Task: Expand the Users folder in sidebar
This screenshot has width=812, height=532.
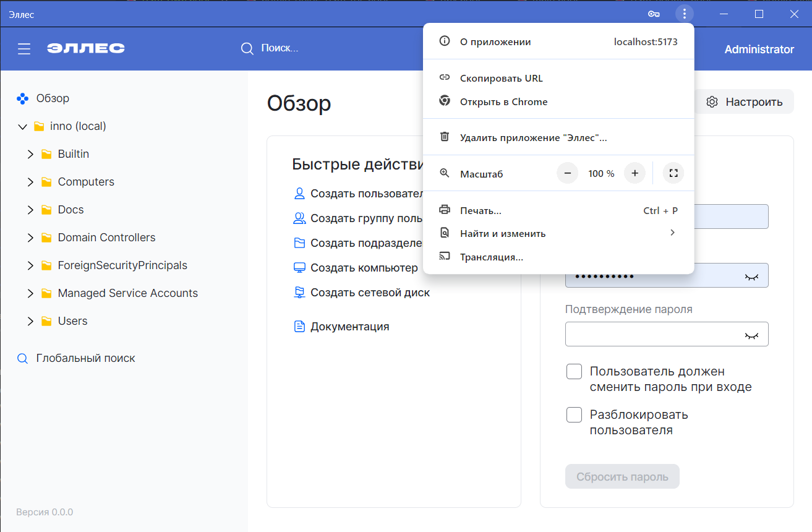Action: tap(30, 320)
